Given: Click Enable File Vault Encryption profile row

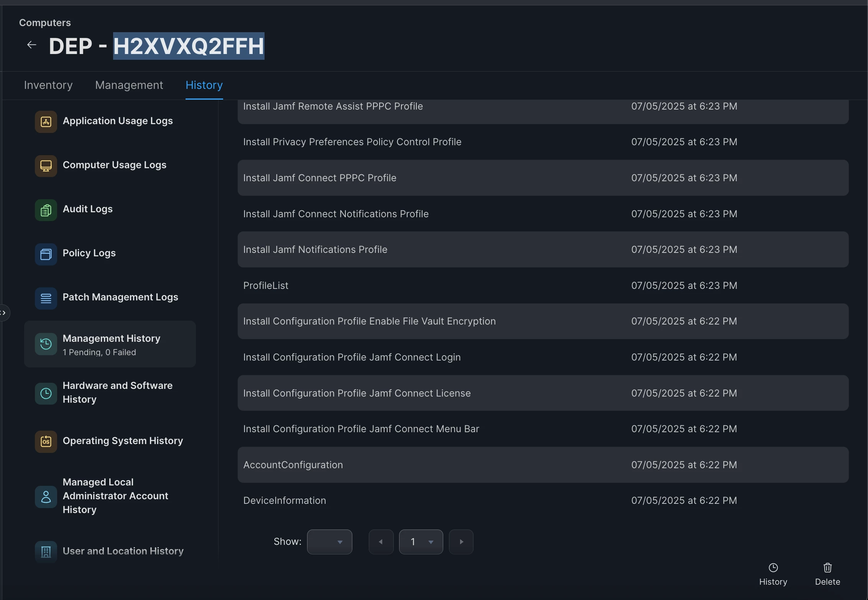Looking at the screenshot, I should coord(543,321).
